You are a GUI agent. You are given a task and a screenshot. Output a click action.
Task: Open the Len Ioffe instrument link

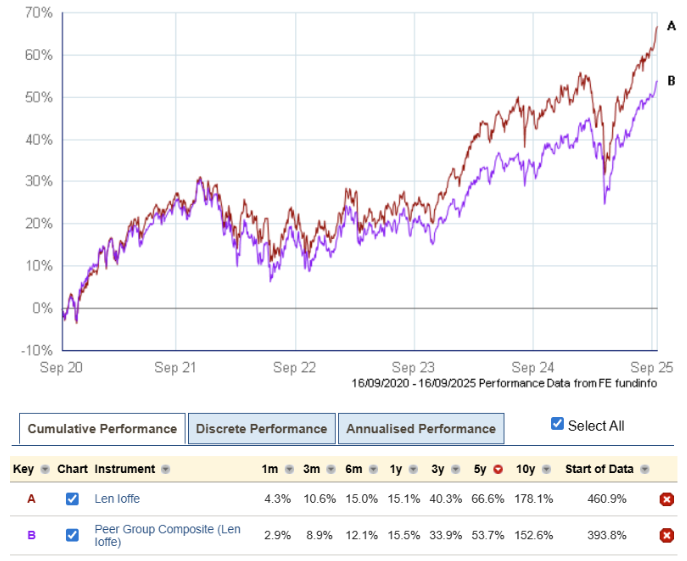point(118,499)
